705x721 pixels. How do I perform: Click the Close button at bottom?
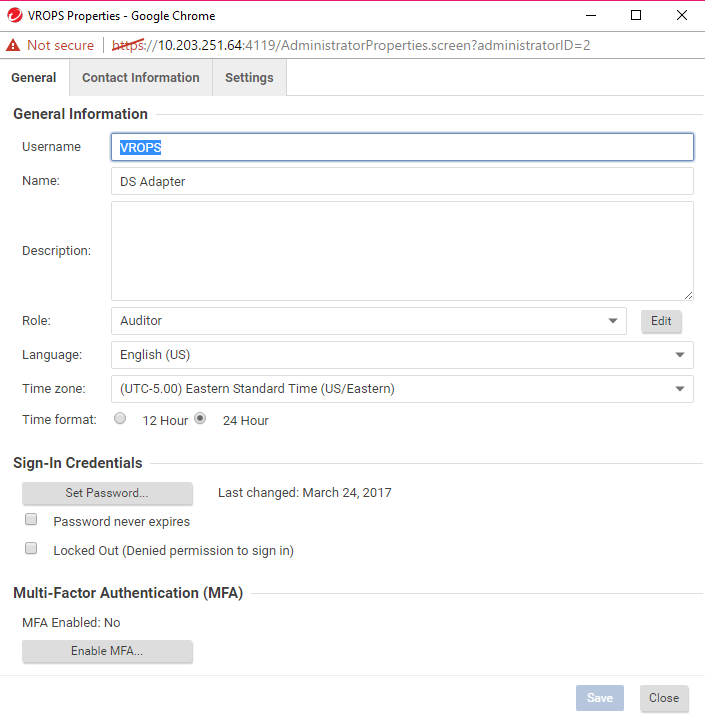tap(663, 698)
